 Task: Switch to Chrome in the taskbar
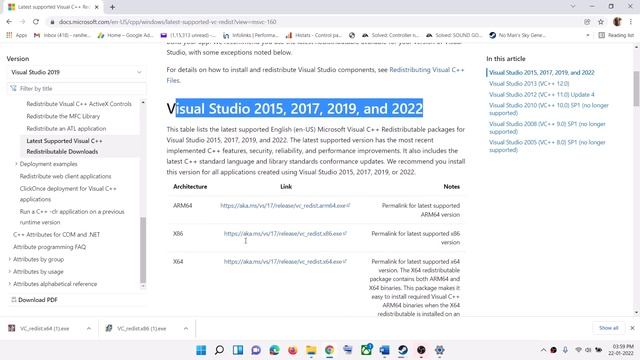click(329, 350)
